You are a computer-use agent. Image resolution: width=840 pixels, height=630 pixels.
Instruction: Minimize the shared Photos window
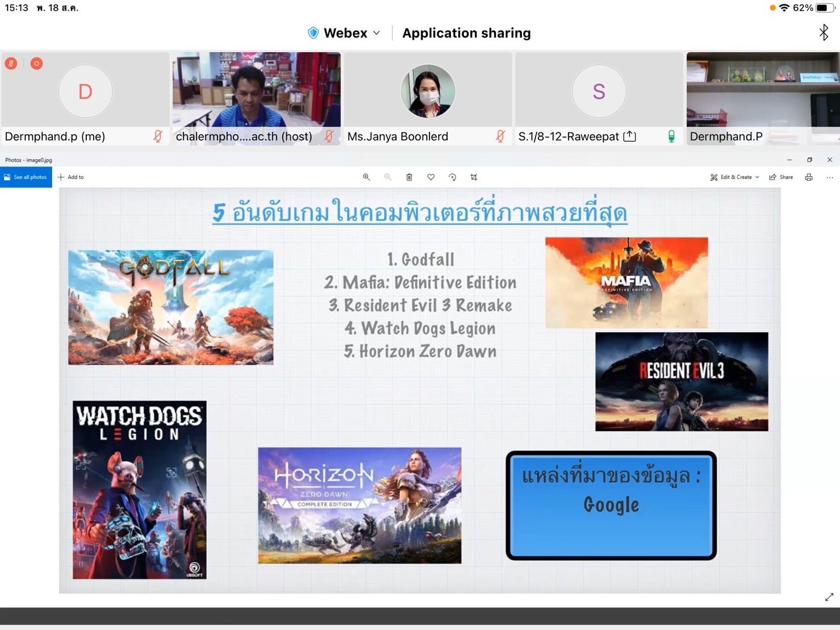coord(789,160)
